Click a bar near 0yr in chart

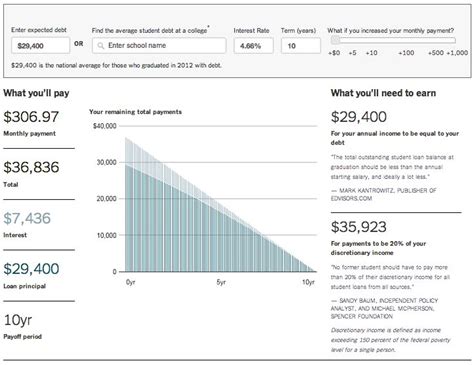pos(129,218)
